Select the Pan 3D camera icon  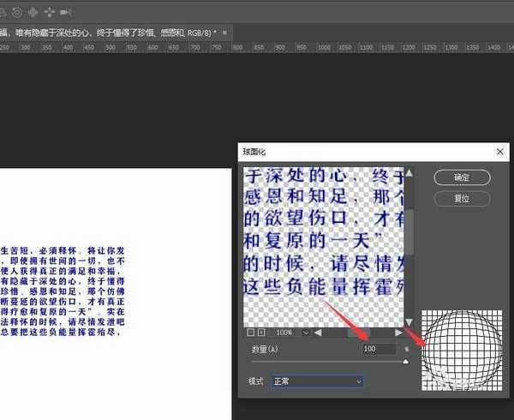[33, 12]
